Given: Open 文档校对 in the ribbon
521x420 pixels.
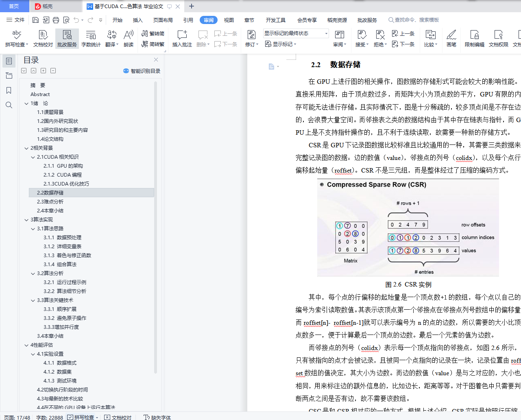Looking at the screenshot, I should coord(43,39).
